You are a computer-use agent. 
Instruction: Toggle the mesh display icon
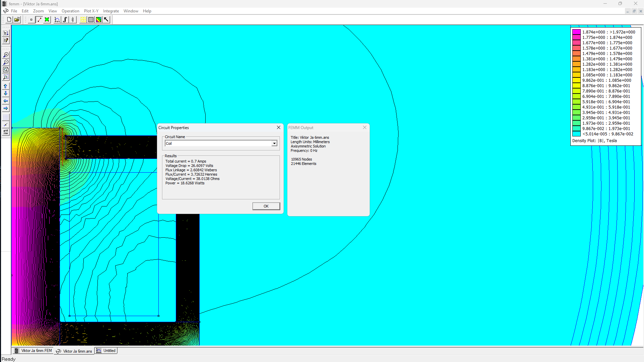click(x=83, y=19)
